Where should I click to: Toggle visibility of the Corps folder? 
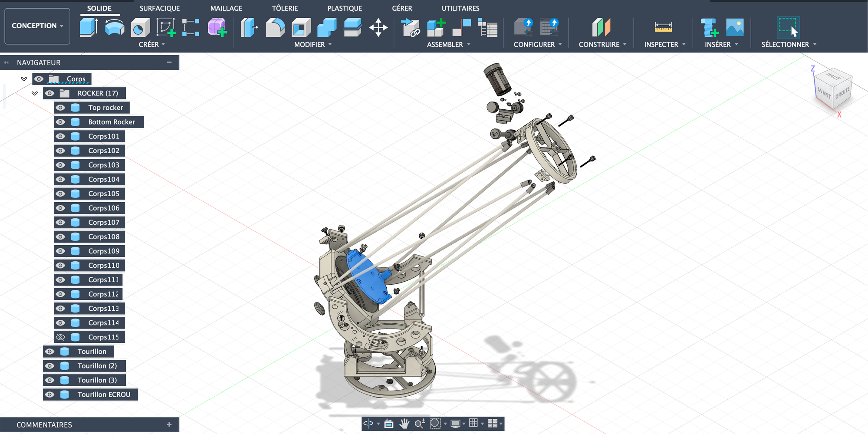[39, 79]
